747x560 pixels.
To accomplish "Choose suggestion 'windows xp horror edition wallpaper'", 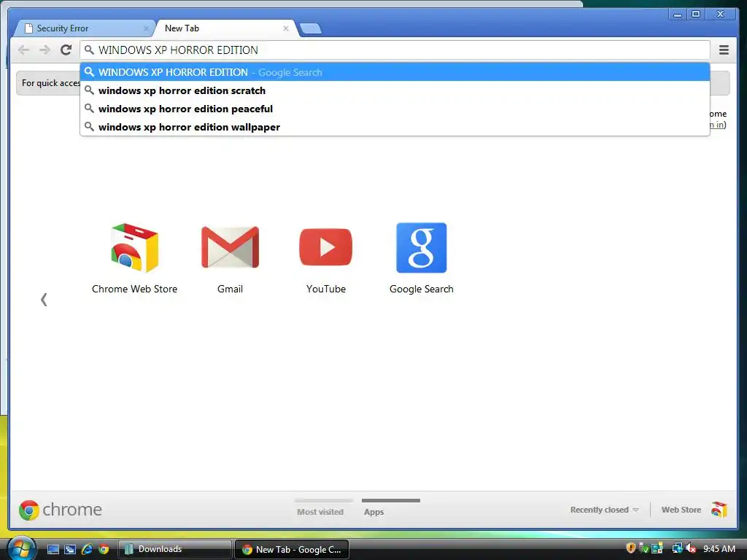I will (395, 127).
